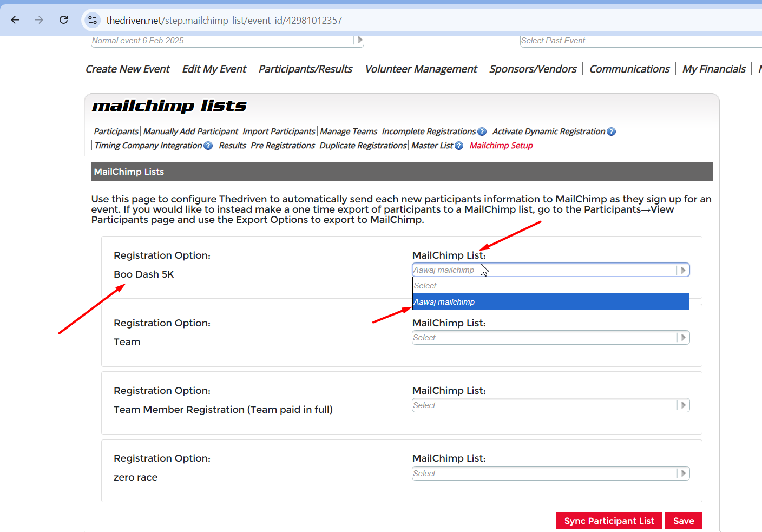Screen dimensions: 762x532
Task: Click the Save button
Action: (x=684, y=521)
